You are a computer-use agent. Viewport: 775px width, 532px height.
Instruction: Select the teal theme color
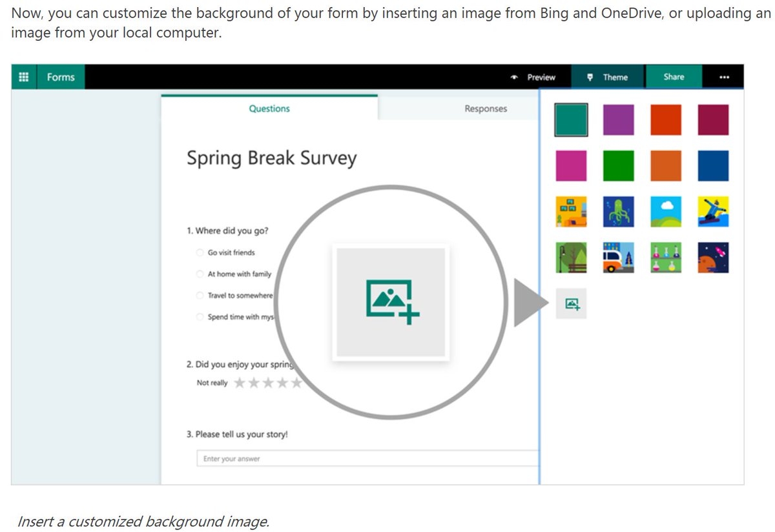click(571, 120)
